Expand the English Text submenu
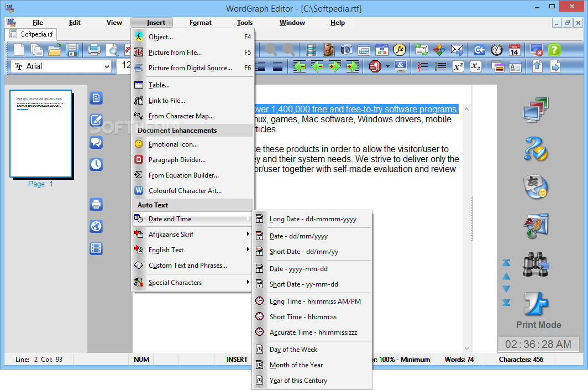This screenshot has height=390, width=588. [x=192, y=249]
